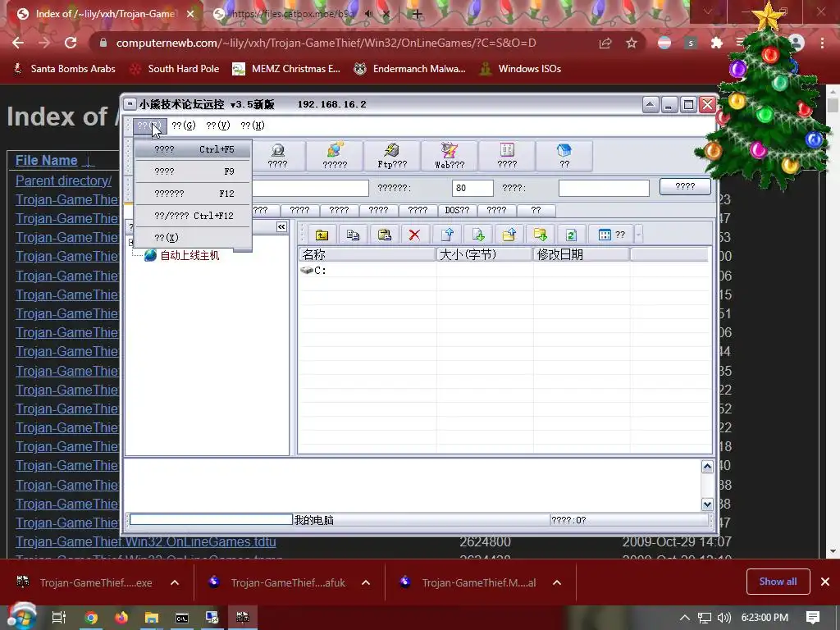Open Chrome's extensions puzzle icon
Viewport: 840px width, 630px height.
[717, 43]
